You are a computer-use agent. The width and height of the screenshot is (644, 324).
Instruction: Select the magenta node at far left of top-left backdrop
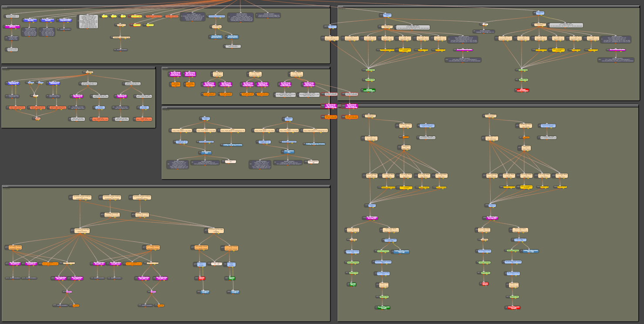[x=12, y=27]
